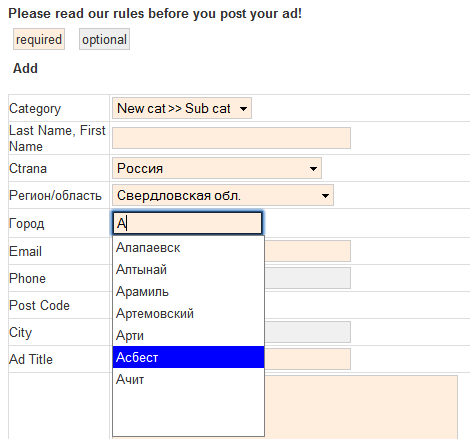The width and height of the screenshot is (470, 439).
Task: Expand the Россия country dropdown
Action: click(x=217, y=168)
